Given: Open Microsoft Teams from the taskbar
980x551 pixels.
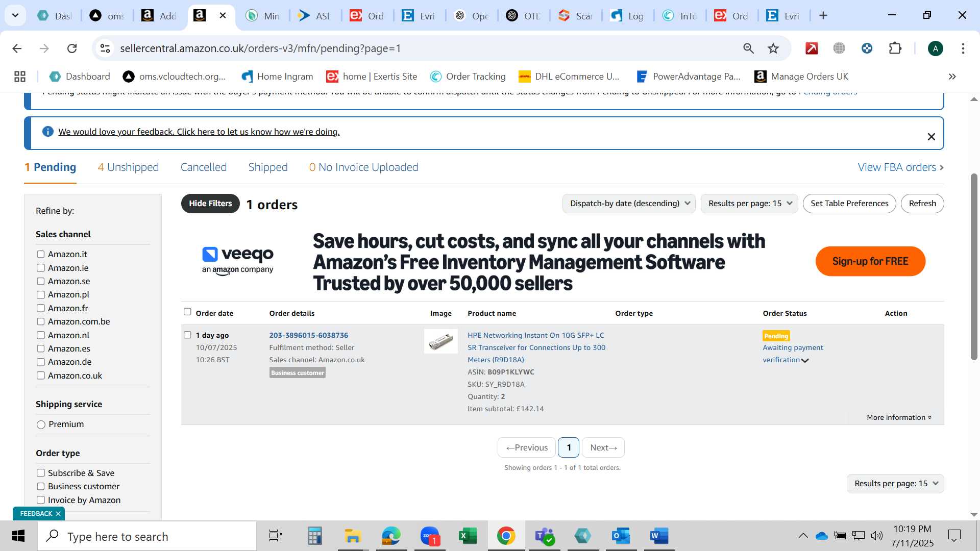Looking at the screenshot, I should tap(544, 536).
